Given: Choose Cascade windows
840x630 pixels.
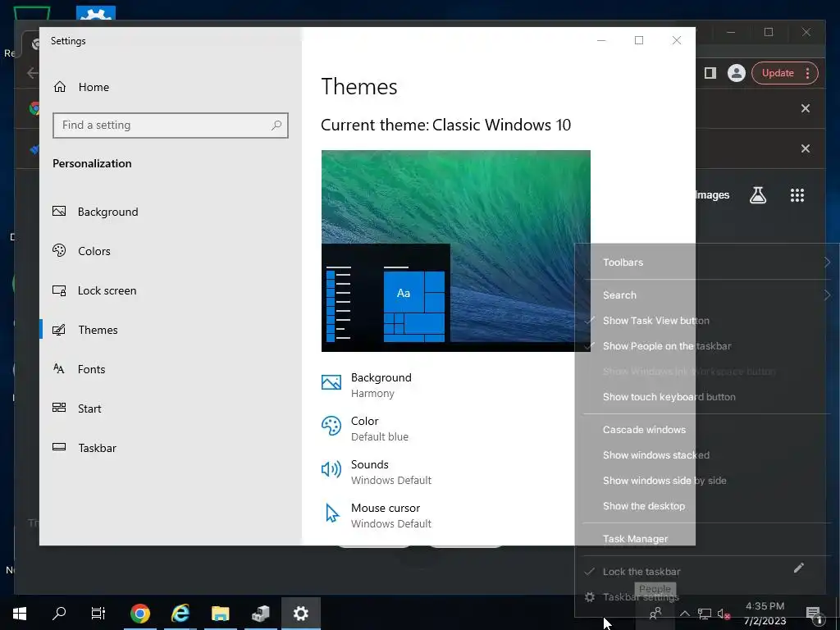Looking at the screenshot, I should (644, 430).
